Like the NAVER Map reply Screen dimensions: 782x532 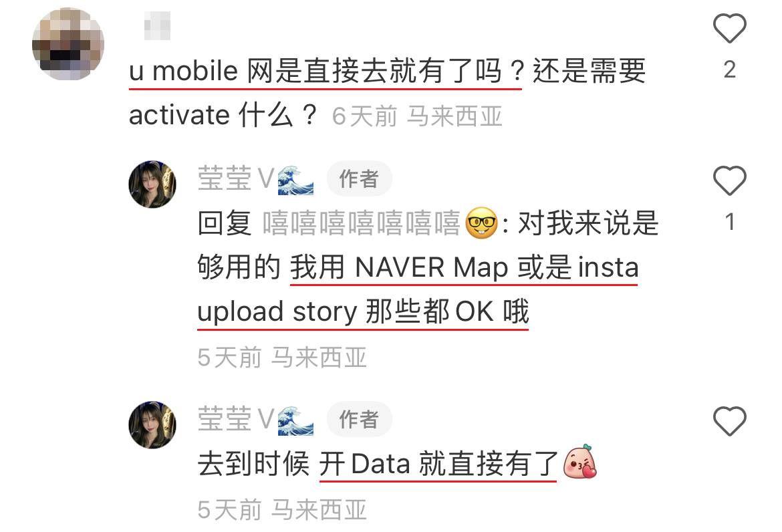[x=729, y=180]
